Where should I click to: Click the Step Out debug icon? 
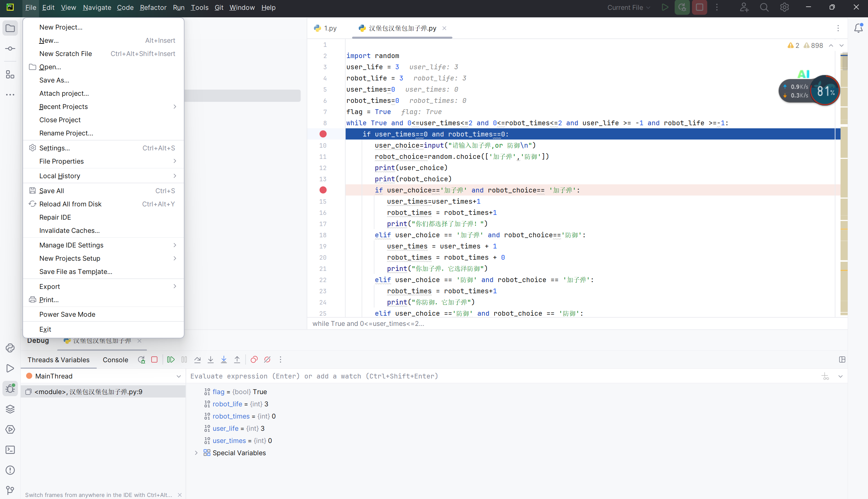pos(237,359)
